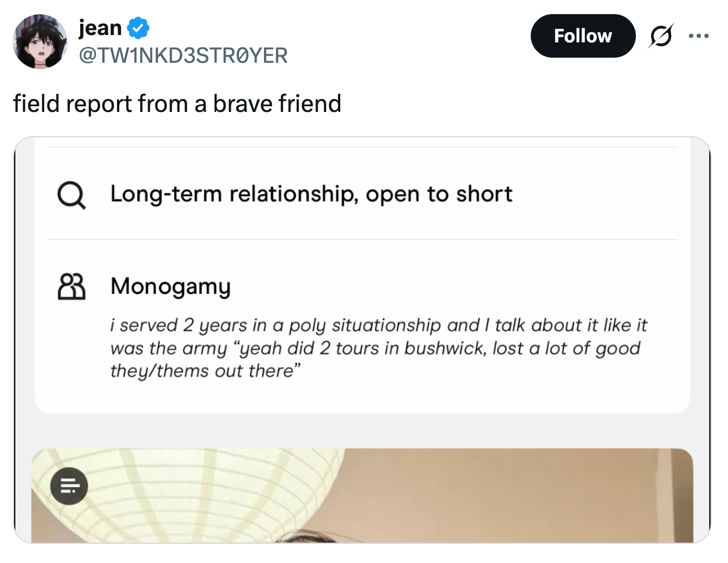Click the "Monogamy" heading
728x563 pixels.
[x=171, y=286]
